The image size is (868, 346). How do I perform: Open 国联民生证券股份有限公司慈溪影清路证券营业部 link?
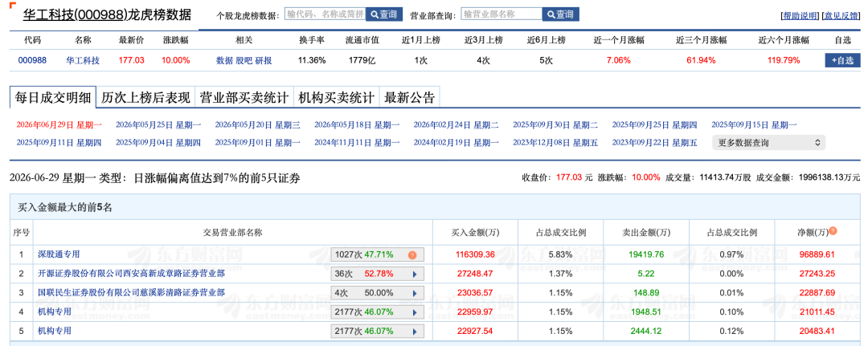click(131, 292)
